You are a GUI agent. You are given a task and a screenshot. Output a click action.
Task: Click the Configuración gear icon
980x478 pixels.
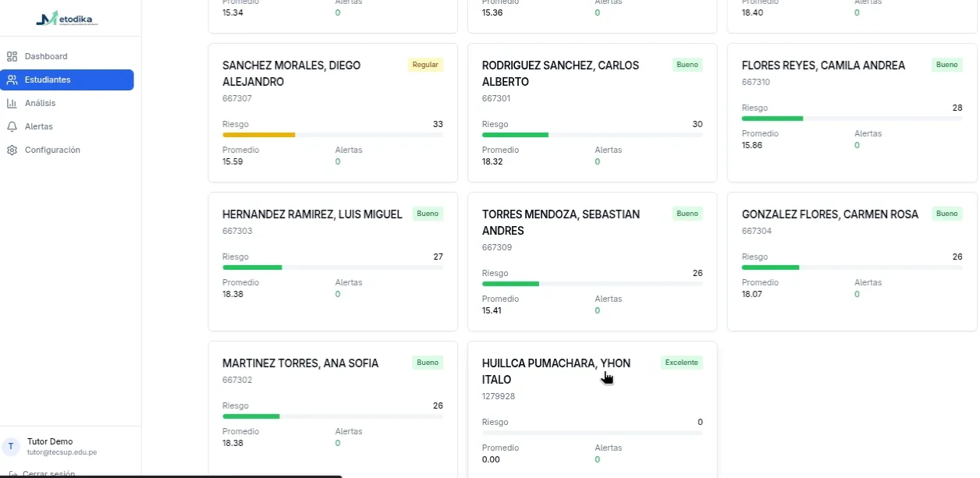(12, 150)
